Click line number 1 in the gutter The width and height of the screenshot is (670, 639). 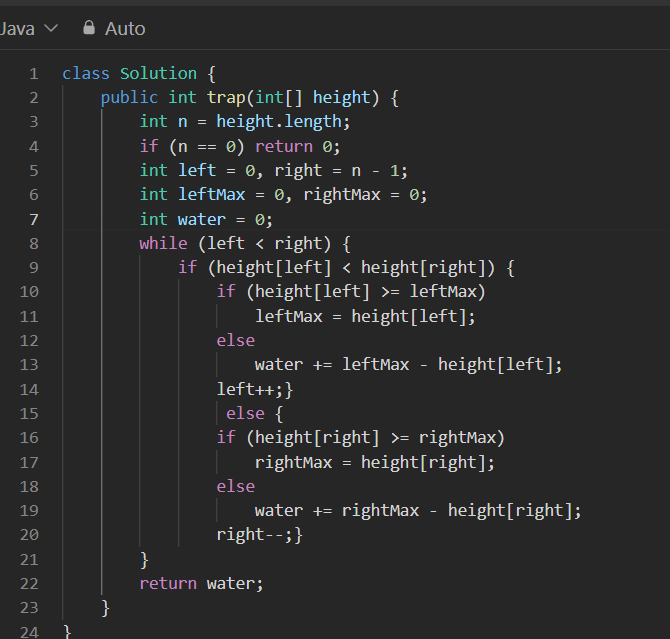coord(34,74)
